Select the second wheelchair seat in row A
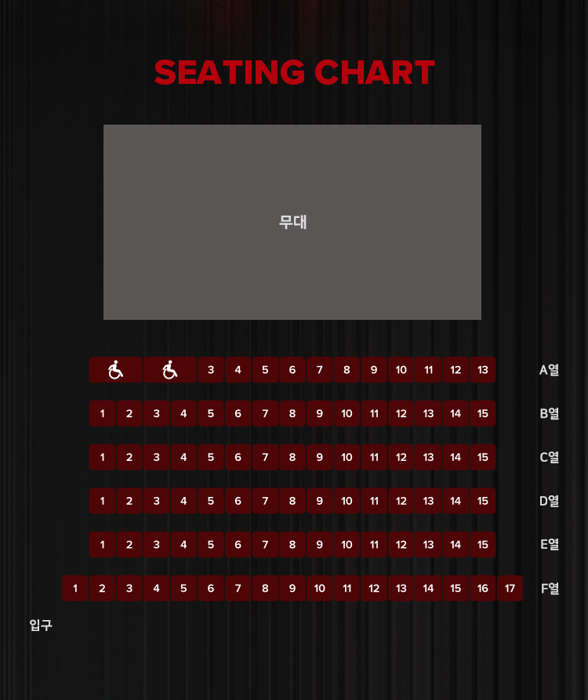This screenshot has height=700, width=588. coord(170,370)
